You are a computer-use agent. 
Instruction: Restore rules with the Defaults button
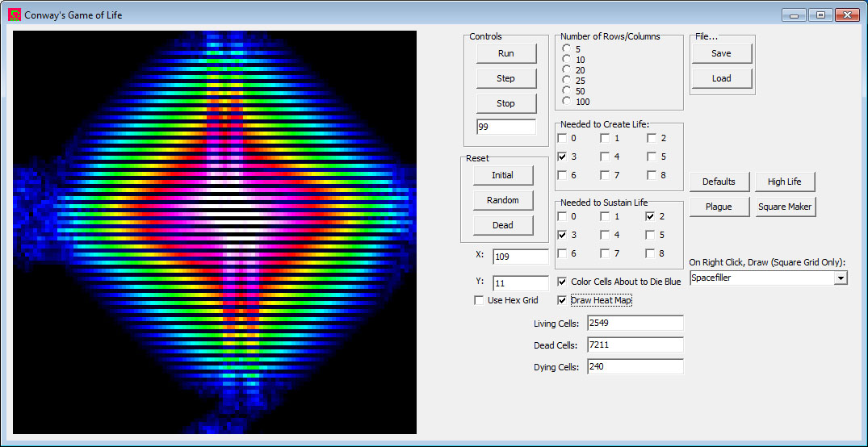[x=719, y=182]
